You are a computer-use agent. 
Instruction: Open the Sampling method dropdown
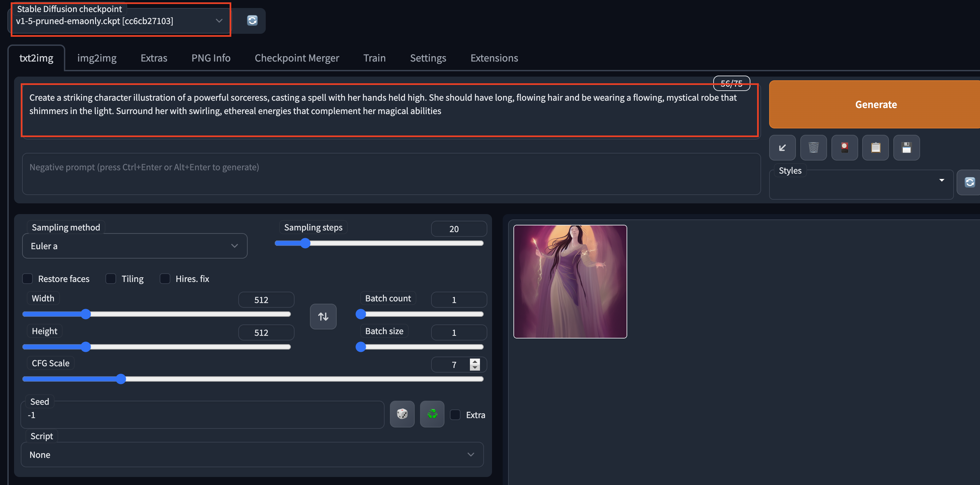(134, 246)
